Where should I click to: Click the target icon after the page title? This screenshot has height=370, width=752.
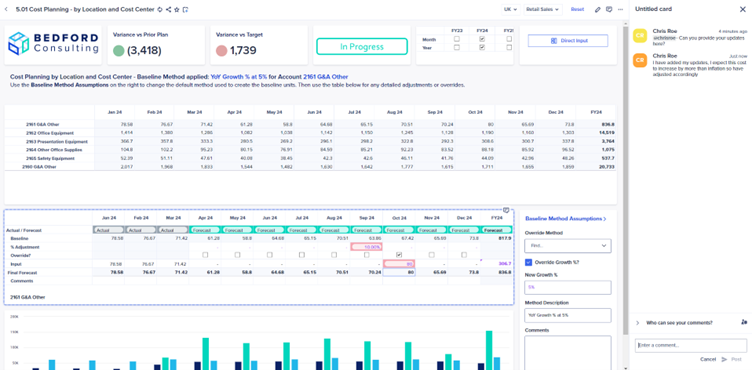coord(160,9)
